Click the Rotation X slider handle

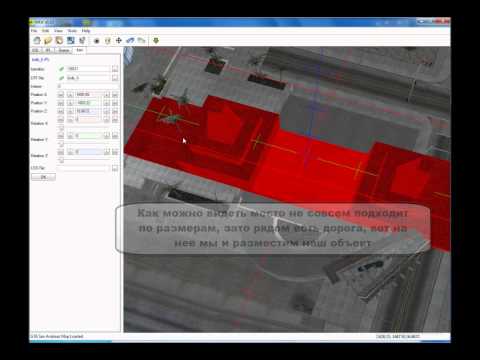(x=61, y=128)
